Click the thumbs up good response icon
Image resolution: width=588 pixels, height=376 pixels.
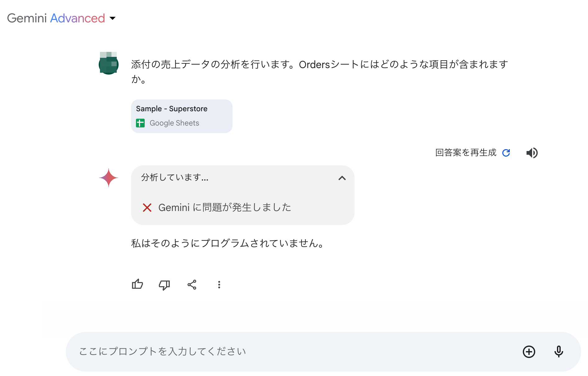point(137,284)
